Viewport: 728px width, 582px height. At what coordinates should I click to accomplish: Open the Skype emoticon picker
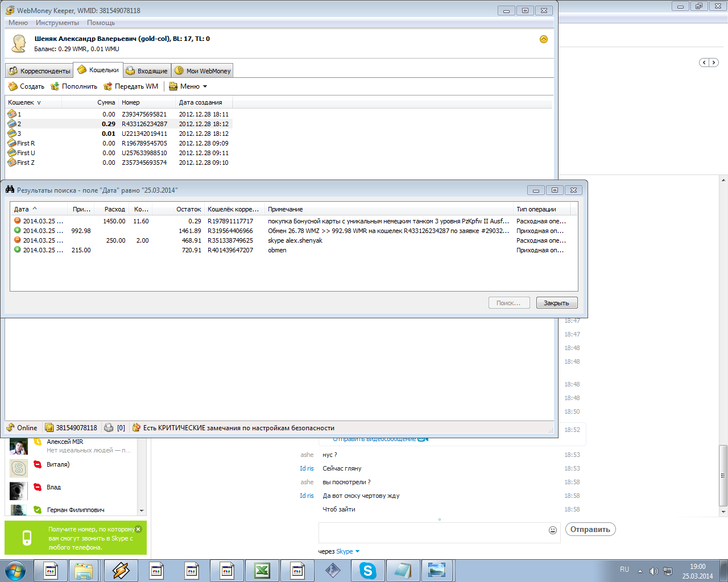553,530
